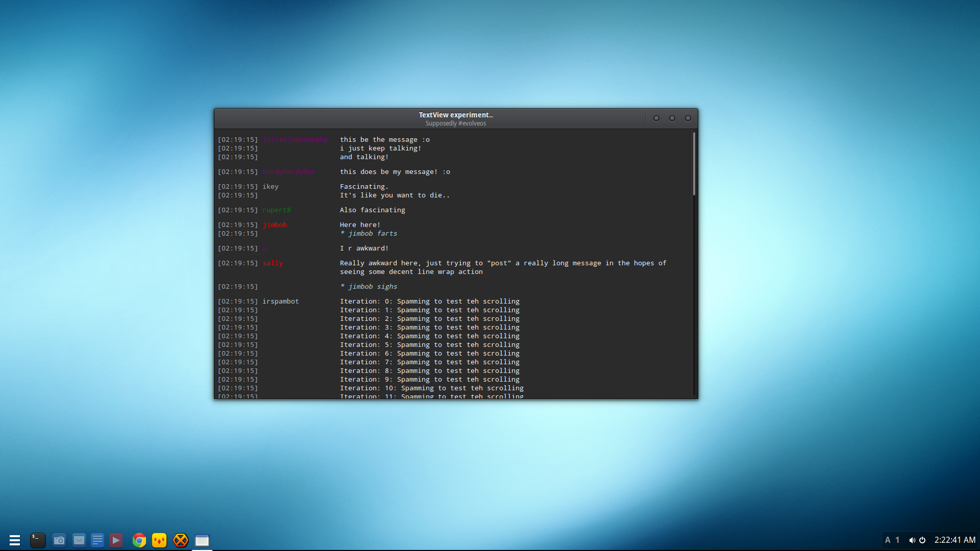Click the chat window vertical scrollbar handle
The width and height of the screenshot is (980, 551).
tap(694, 164)
